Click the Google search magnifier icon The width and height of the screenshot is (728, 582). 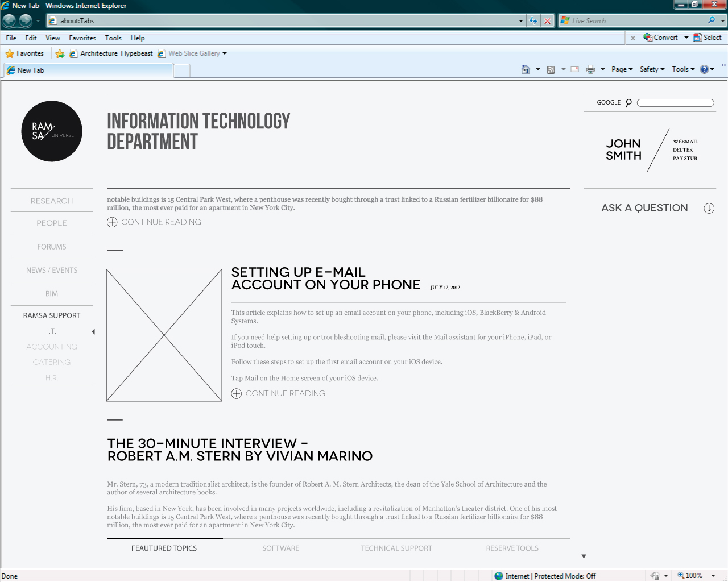click(x=628, y=103)
